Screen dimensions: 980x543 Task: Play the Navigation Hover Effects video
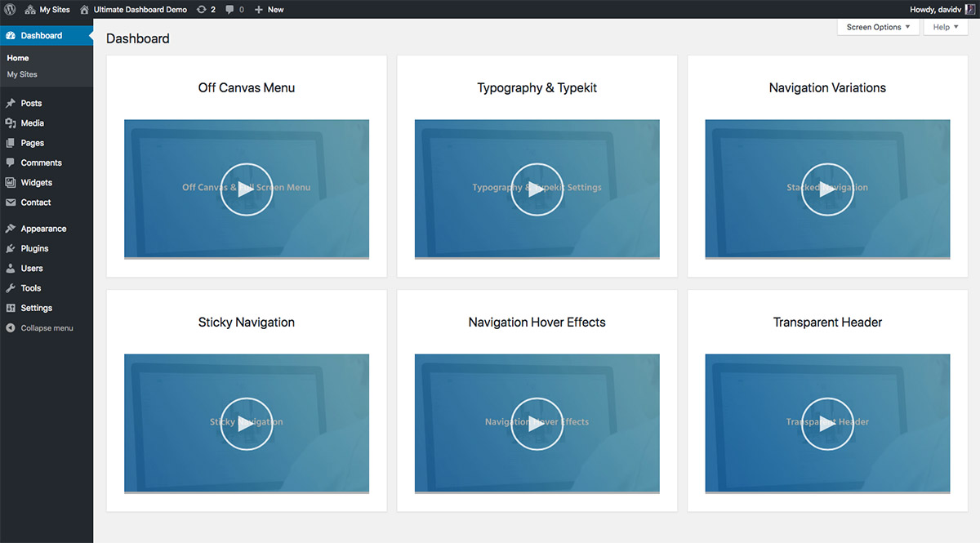pos(537,424)
